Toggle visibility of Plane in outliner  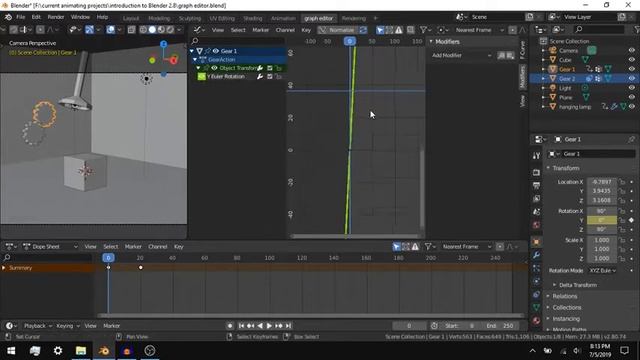632,97
